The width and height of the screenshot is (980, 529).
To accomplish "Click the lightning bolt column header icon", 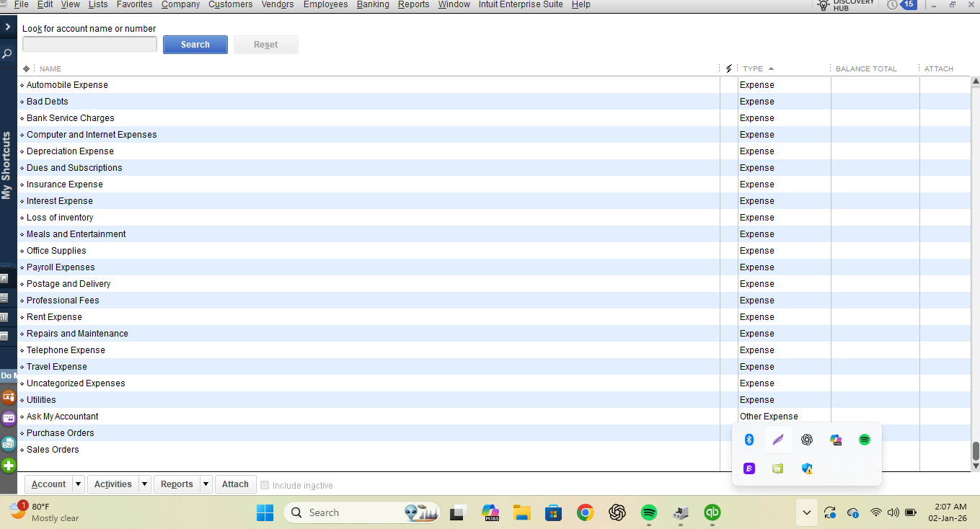I will (729, 68).
